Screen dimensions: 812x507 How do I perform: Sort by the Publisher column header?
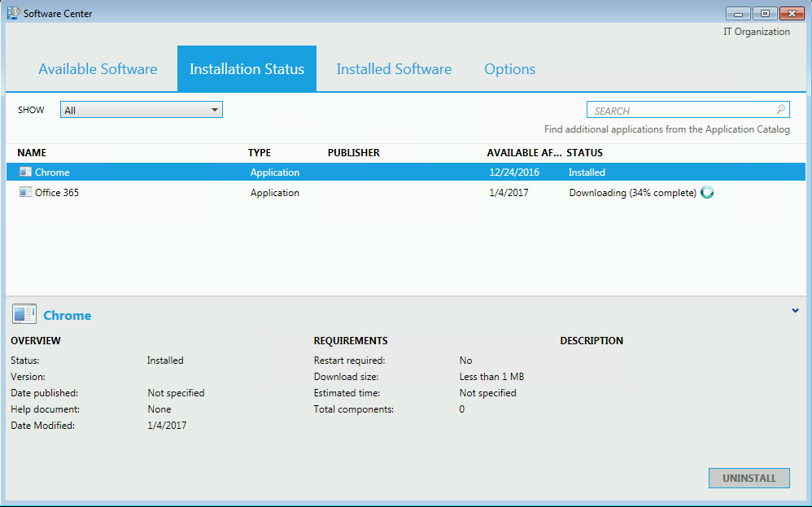pos(353,153)
